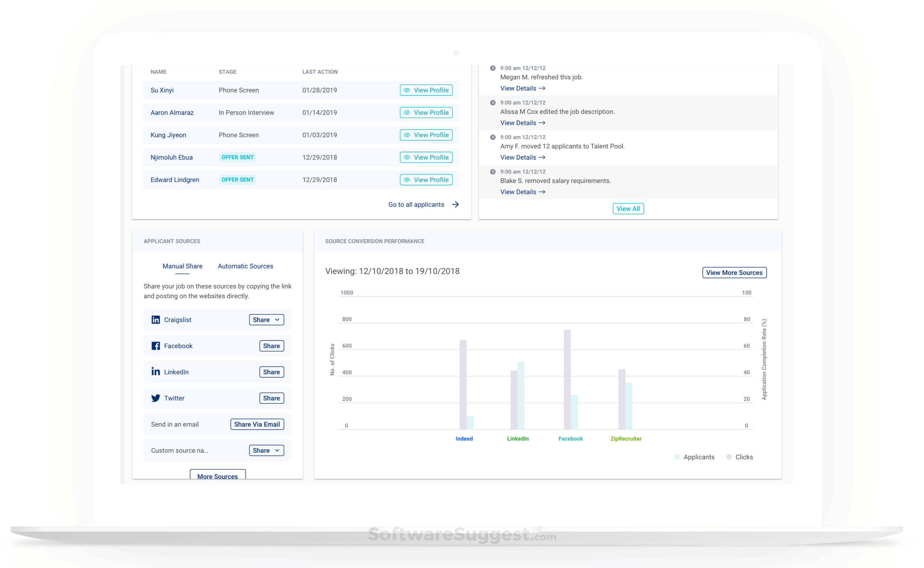This screenshot has width=924, height=568.
Task: Click the eye icon on Edward Lindgren's View Profile
Action: (407, 180)
